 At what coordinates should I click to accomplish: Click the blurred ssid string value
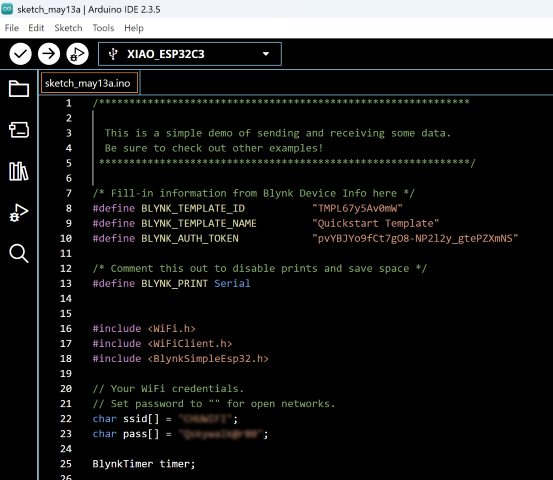(x=205, y=419)
